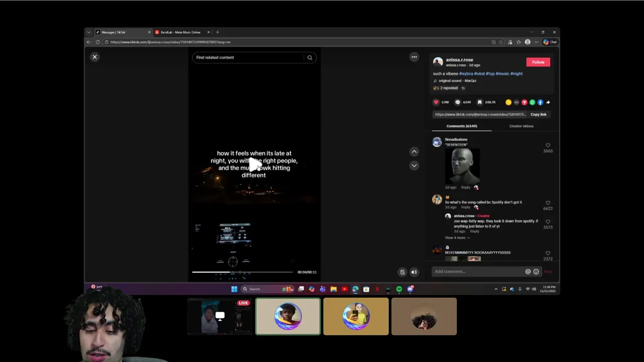Open the taskbar clock showing 11:26 PM
Viewport: 644px width, 362px height.
point(548,289)
